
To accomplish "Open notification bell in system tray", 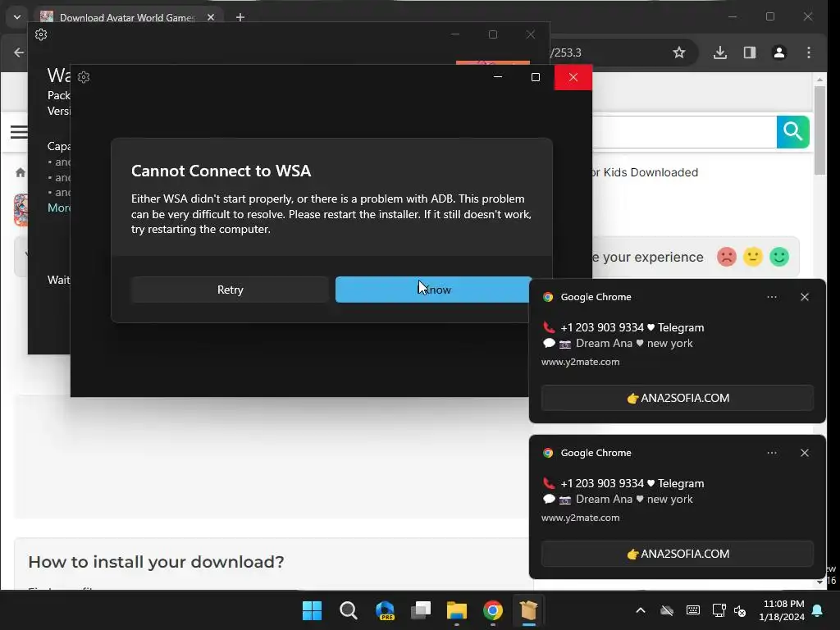I will point(818,610).
